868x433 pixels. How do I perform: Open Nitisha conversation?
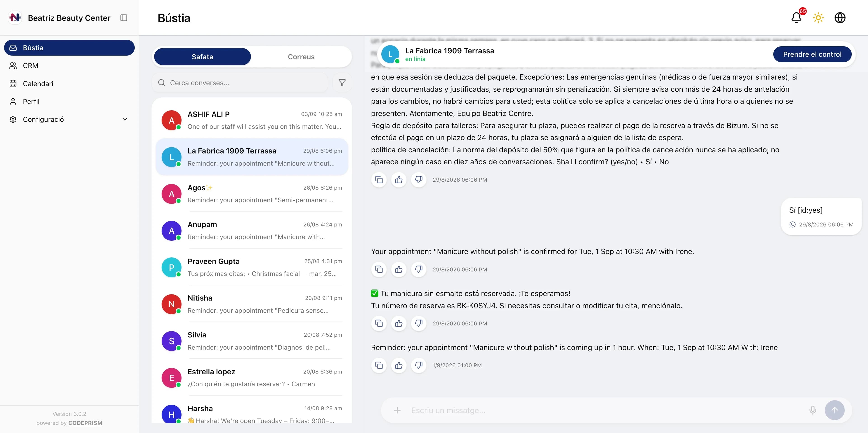tap(252, 304)
